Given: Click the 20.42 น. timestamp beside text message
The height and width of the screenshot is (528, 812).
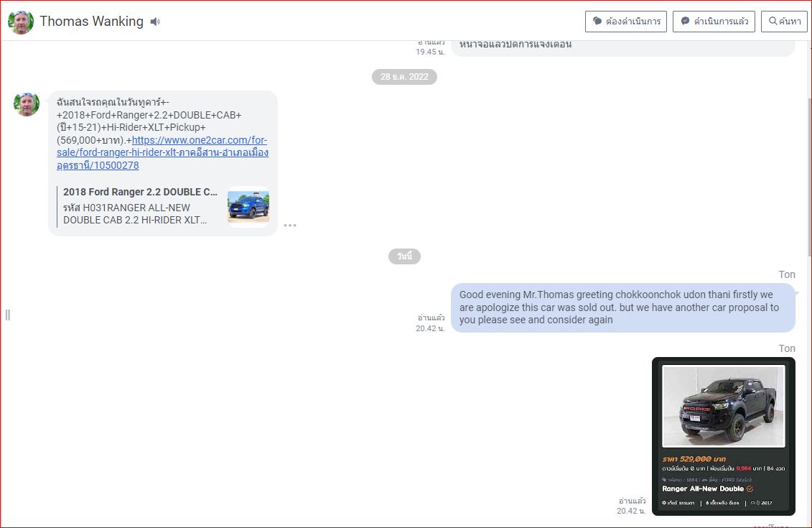Looking at the screenshot, I should click(430, 328).
